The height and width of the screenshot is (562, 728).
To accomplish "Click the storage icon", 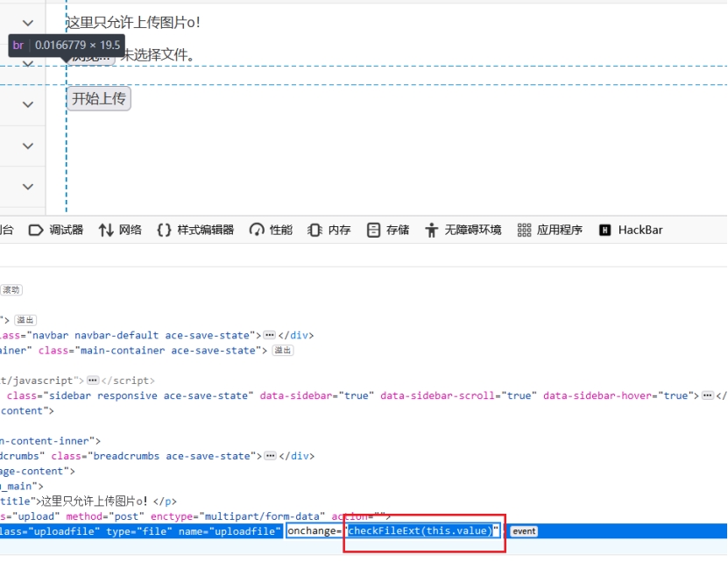I will click(373, 230).
